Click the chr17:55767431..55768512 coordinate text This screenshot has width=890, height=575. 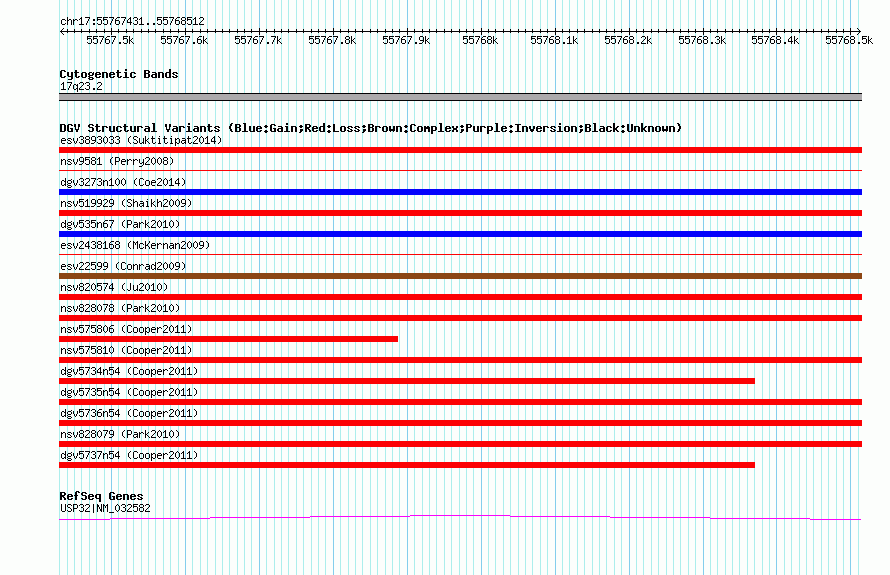[x=132, y=22]
